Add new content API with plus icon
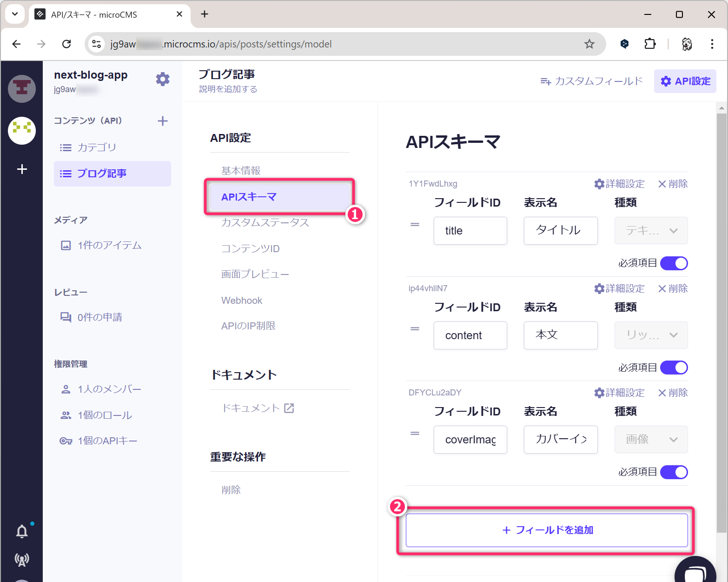 coord(163,121)
